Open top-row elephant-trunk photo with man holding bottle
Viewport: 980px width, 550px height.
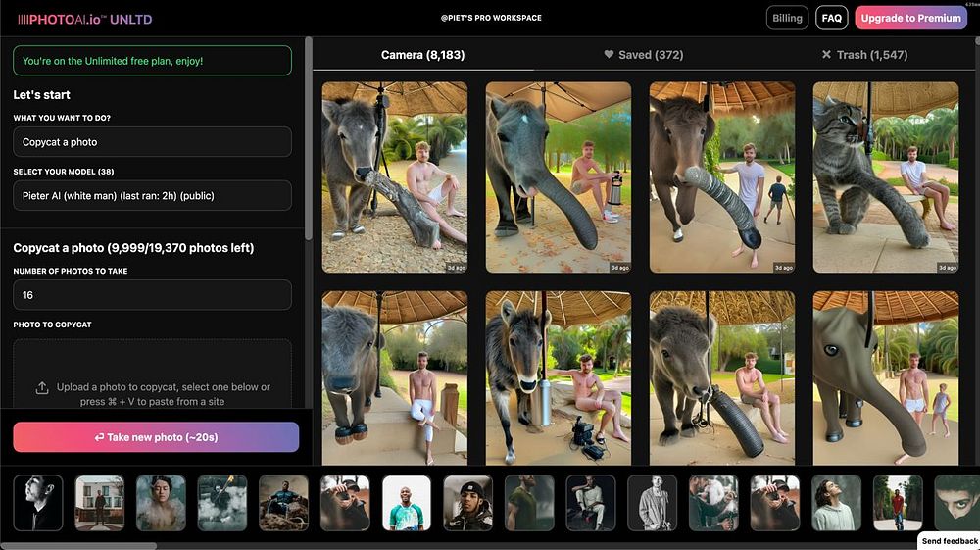(559, 177)
